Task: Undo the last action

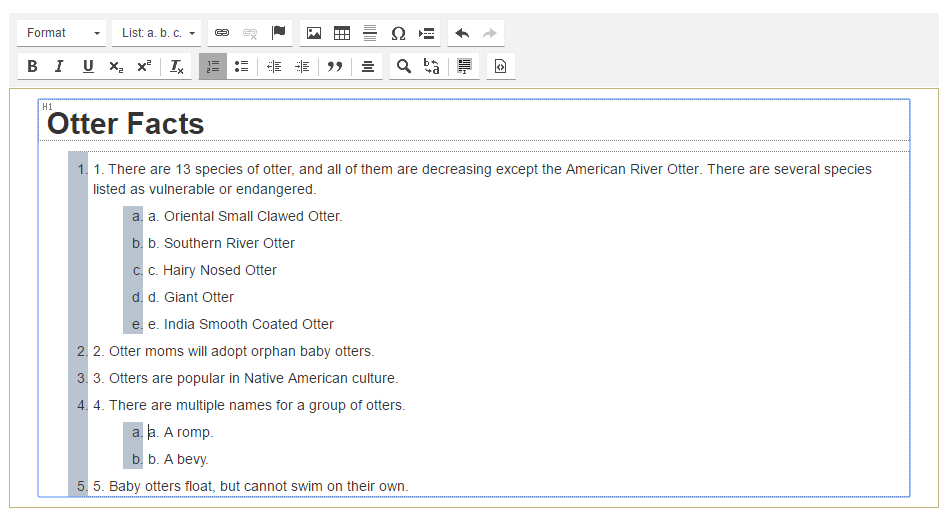Action: tap(462, 33)
